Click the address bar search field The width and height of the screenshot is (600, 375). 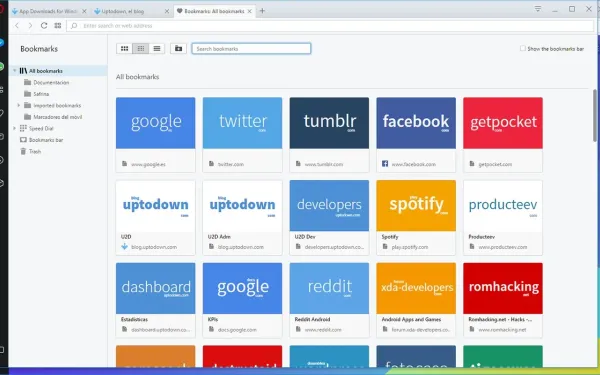coord(331,26)
